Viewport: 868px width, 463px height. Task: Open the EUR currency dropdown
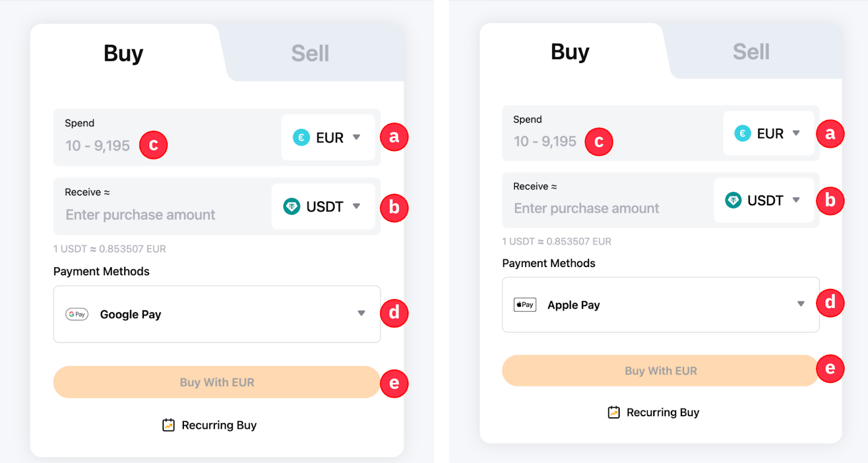(x=328, y=137)
